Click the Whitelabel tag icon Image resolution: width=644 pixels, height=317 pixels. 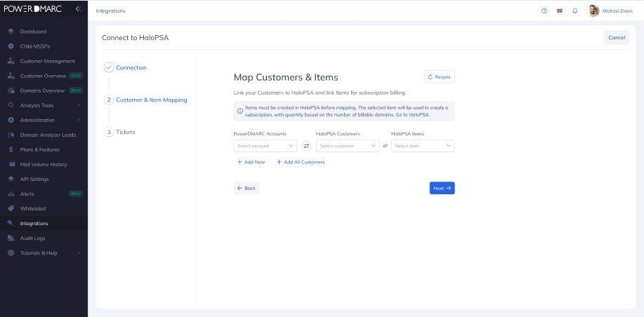(11, 209)
